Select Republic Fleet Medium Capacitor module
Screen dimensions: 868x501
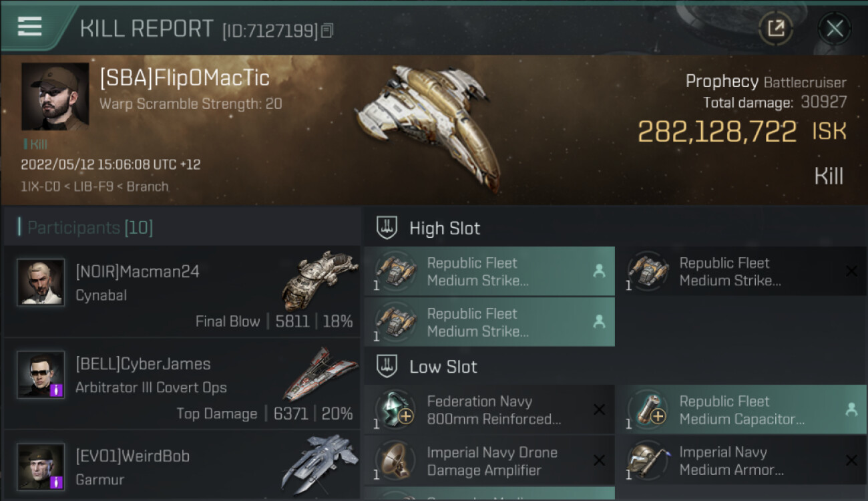[741, 410]
